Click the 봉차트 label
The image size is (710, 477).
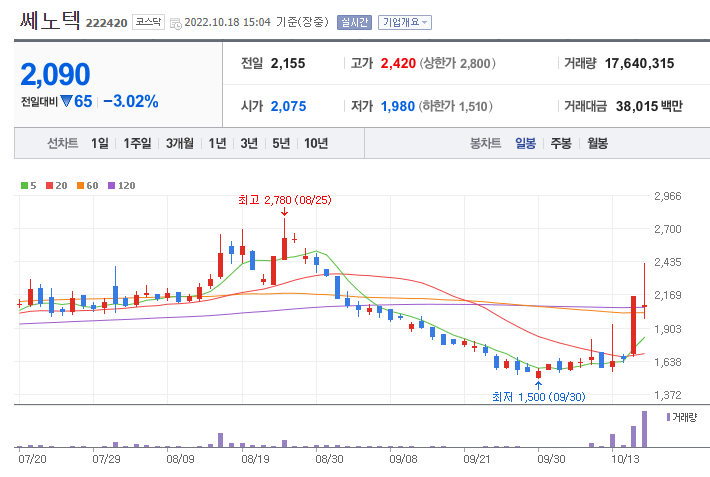click(x=485, y=143)
